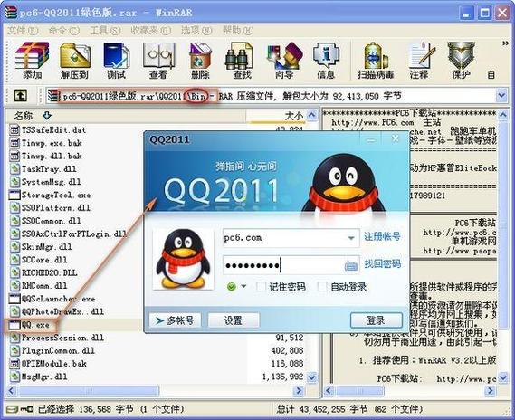
Task: Open the 选项 menu
Action: point(196,31)
